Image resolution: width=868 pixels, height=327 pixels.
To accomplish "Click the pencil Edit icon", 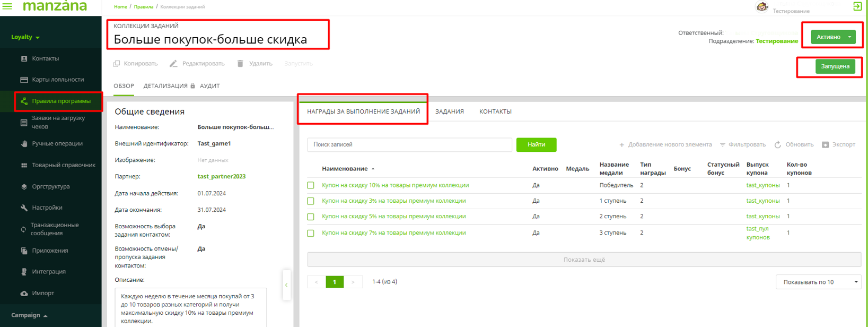I will [173, 64].
